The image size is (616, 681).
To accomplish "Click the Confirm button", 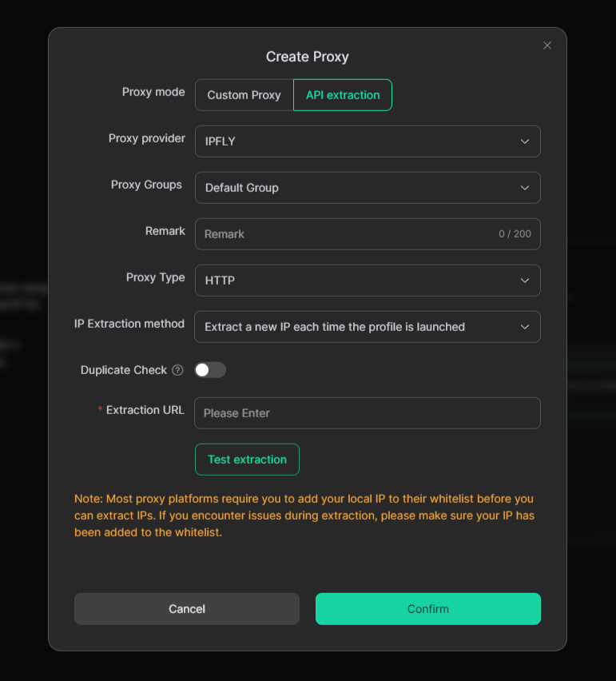I will pyautogui.click(x=428, y=609).
